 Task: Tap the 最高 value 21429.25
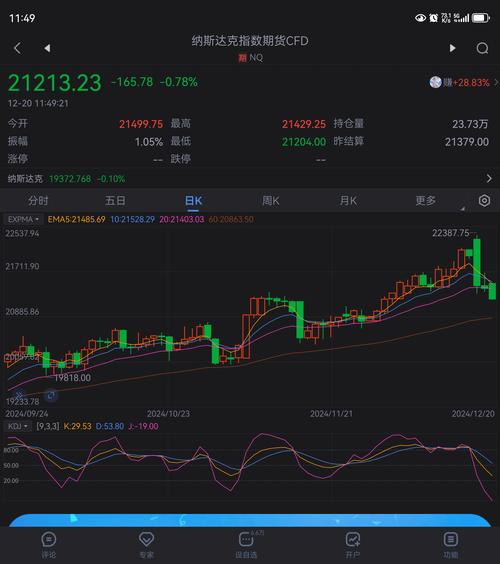(304, 124)
